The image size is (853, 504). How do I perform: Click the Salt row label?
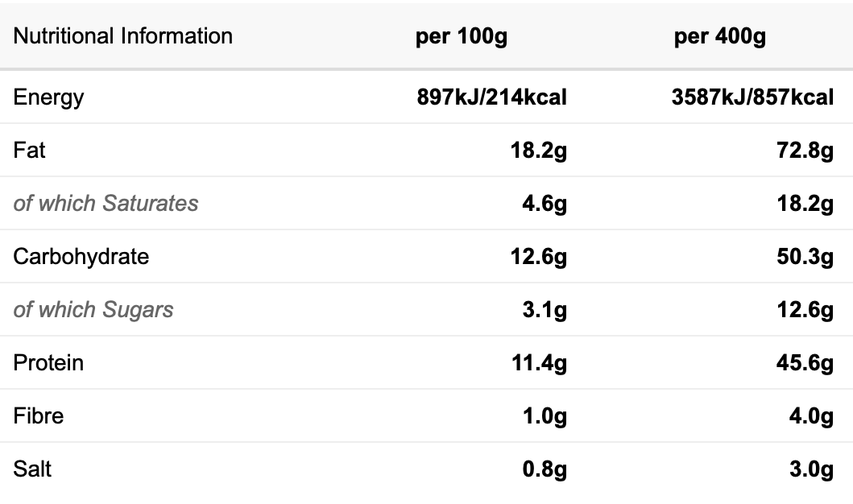tap(32, 469)
